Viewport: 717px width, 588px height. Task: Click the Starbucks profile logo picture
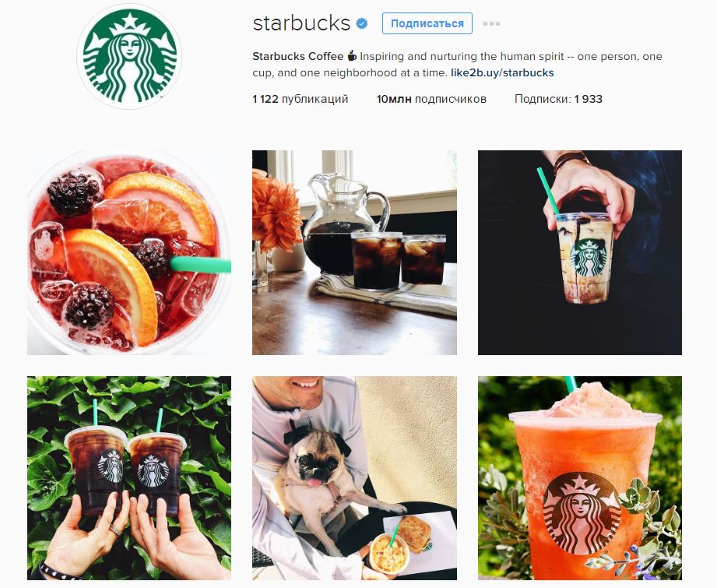[129, 57]
